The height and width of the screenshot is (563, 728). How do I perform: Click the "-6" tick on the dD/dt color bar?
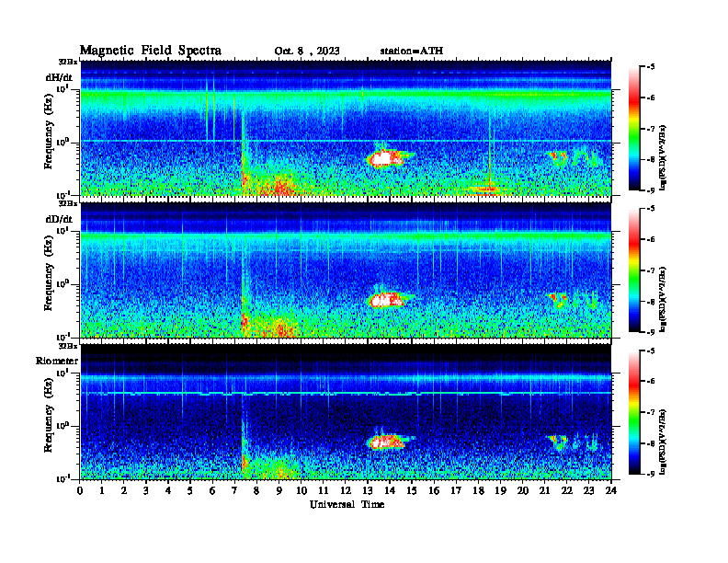[651, 239]
